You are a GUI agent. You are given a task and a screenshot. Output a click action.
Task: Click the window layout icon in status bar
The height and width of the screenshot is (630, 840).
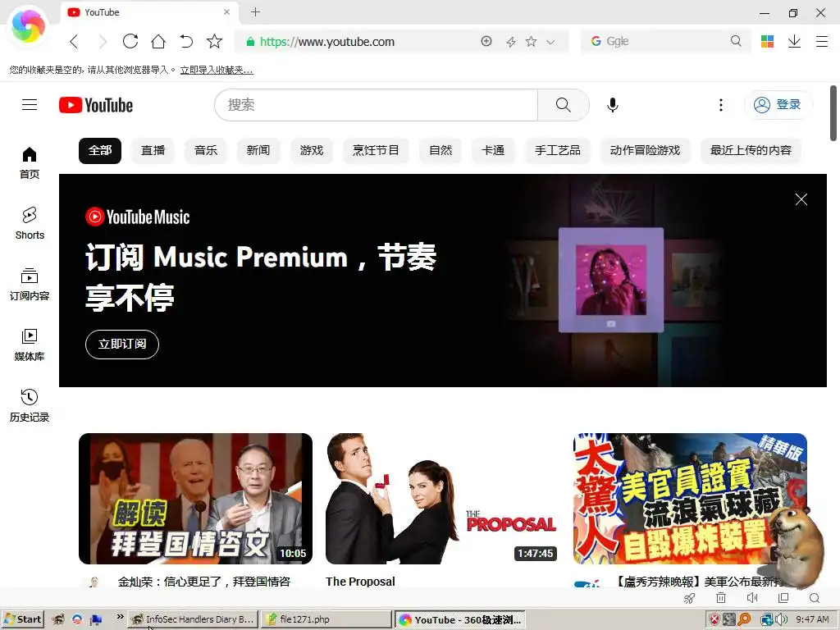(783, 598)
